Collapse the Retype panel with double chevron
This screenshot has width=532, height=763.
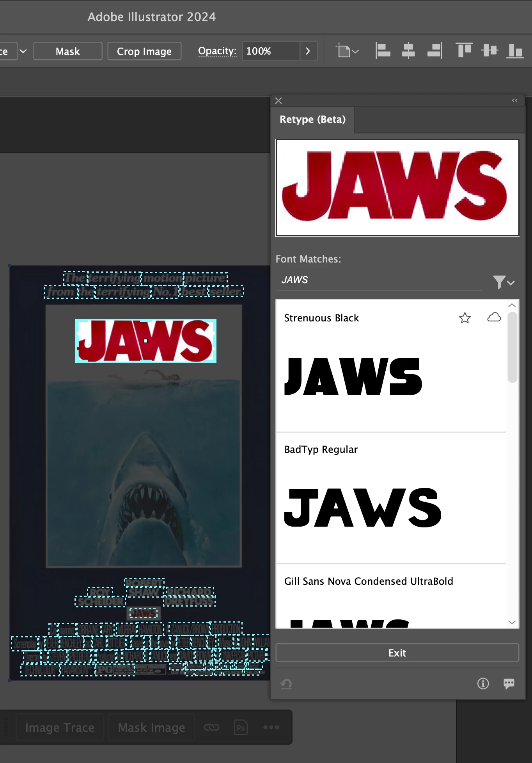(x=515, y=100)
